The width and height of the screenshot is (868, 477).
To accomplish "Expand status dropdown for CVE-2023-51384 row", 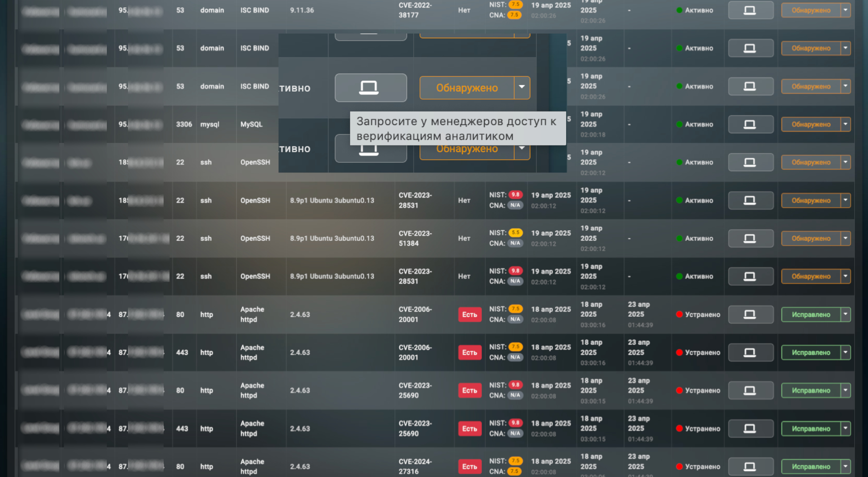I will pos(846,238).
